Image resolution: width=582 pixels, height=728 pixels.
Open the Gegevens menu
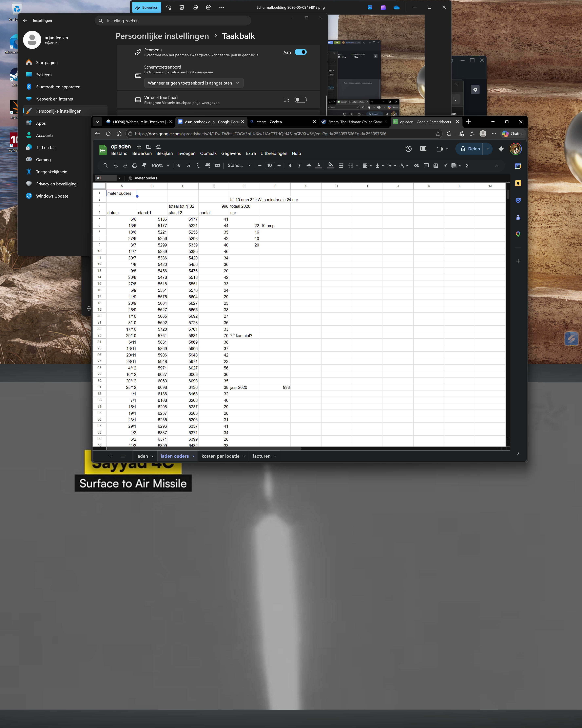pyautogui.click(x=231, y=153)
